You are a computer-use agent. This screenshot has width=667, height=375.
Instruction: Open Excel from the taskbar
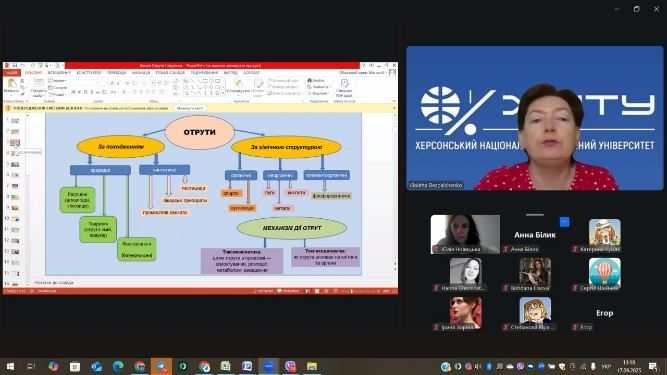tap(225, 366)
